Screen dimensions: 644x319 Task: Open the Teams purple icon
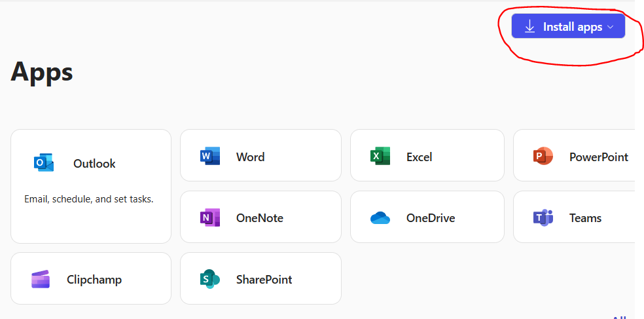(x=543, y=217)
